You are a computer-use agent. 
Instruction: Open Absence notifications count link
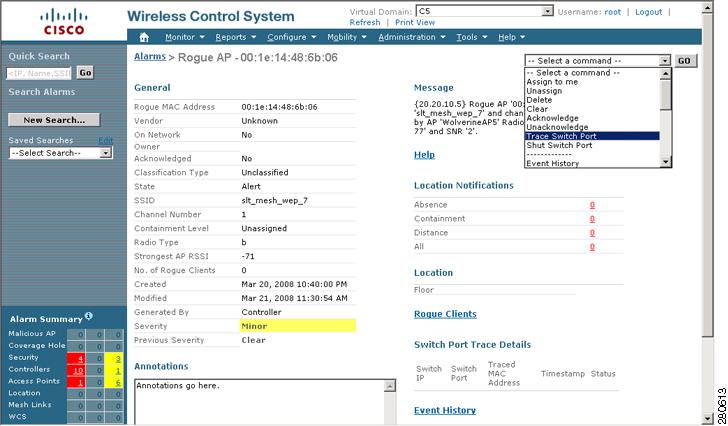pos(592,205)
